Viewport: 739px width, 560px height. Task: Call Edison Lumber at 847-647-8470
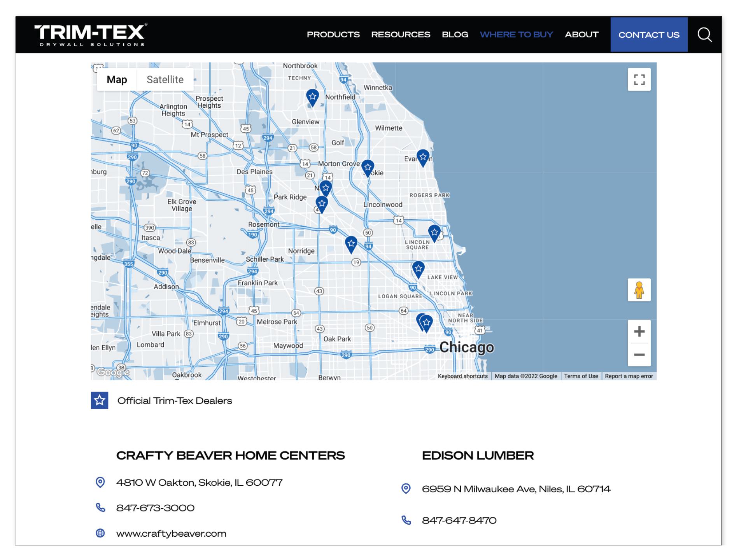[x=459, y=520]
